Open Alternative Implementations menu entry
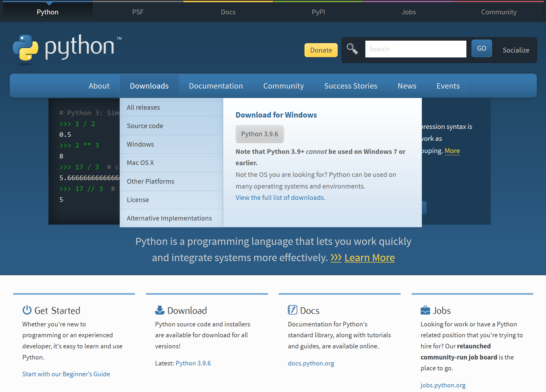The height and width of the screenshot is (392, 546). click(x=169, y=218)
